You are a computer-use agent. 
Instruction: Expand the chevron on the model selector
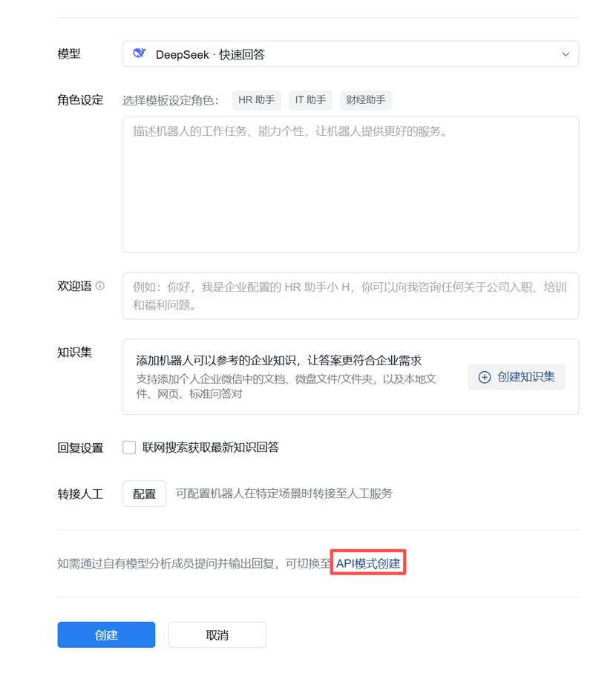coord(566,53)
